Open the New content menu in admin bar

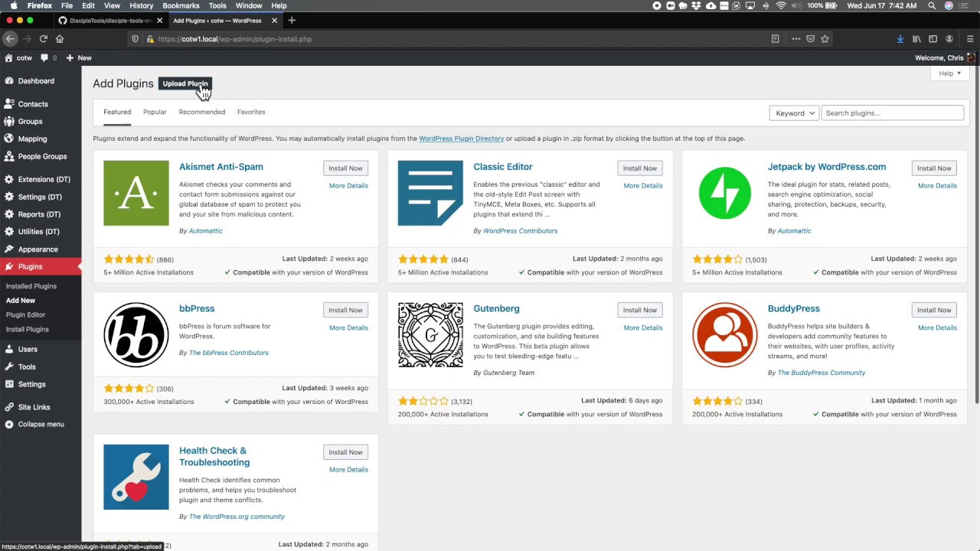pyautogui.click(x=79, y=57)
